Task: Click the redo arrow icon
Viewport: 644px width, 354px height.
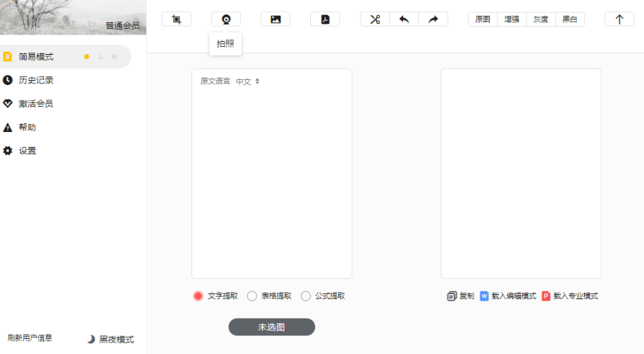Action: (x=433, y=19)
